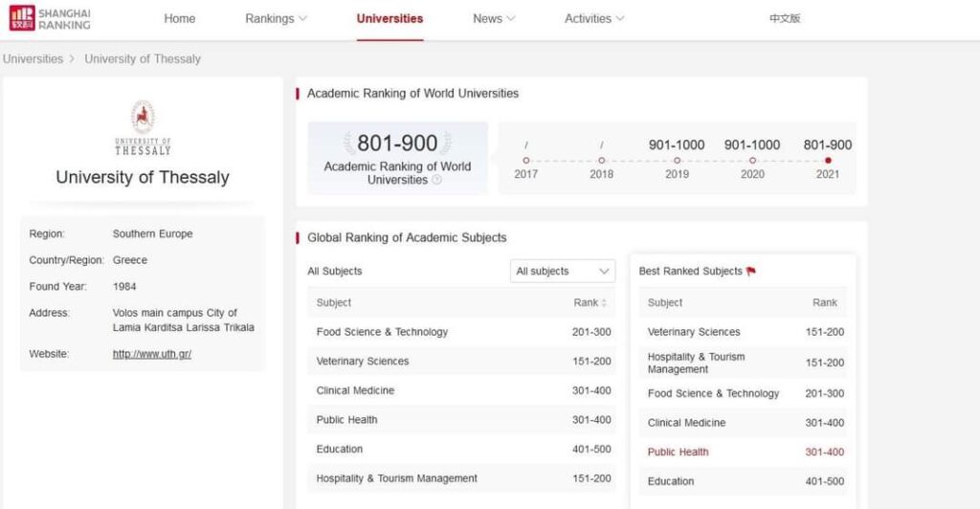Switch to the Chinese version link
The width and height of the screenshot is (980, 509).
pos(785,19)
